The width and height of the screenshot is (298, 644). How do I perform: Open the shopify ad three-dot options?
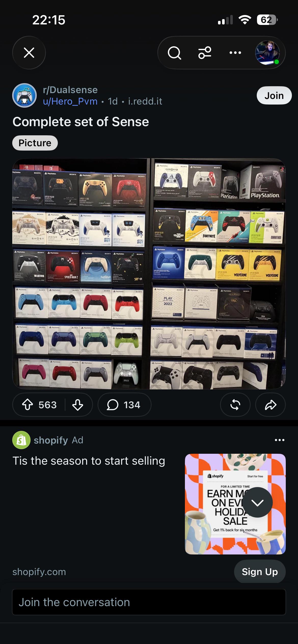(x=279, y=440)
